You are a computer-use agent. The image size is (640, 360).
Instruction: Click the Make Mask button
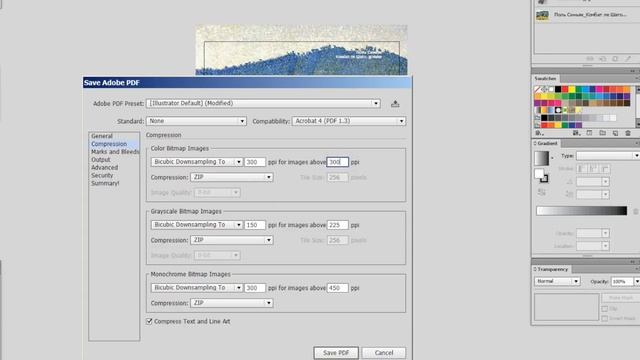pos(620,298)
